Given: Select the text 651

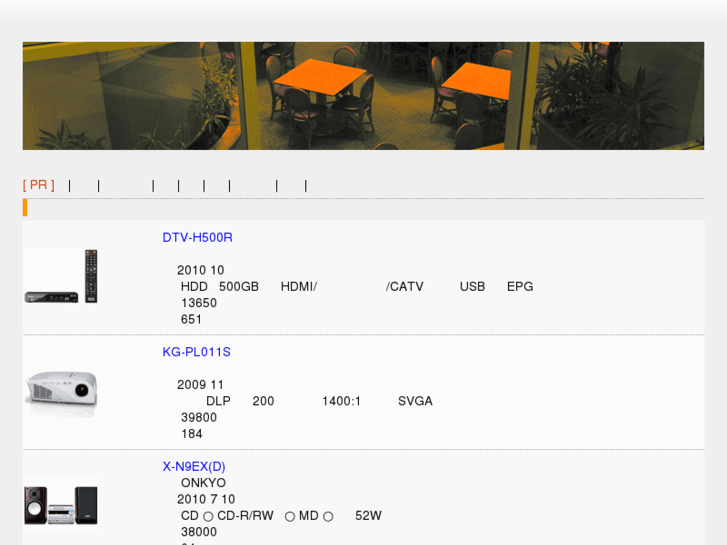Looking at the screenshot, I should (x=191, y=319).
